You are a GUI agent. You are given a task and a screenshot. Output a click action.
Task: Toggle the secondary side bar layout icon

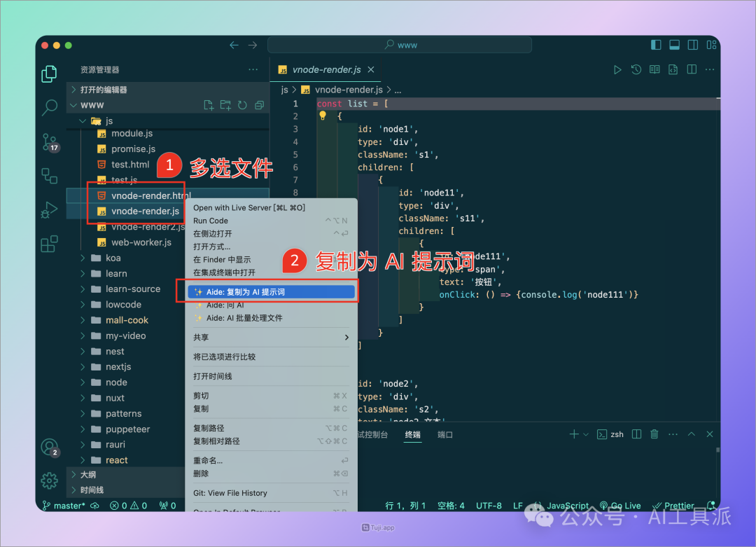[693, 45]
